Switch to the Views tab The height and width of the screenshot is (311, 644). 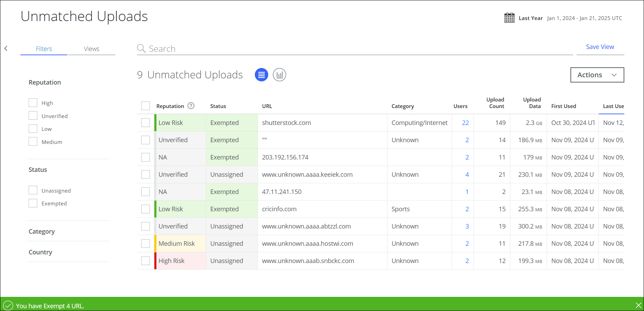tap(92, 49)
